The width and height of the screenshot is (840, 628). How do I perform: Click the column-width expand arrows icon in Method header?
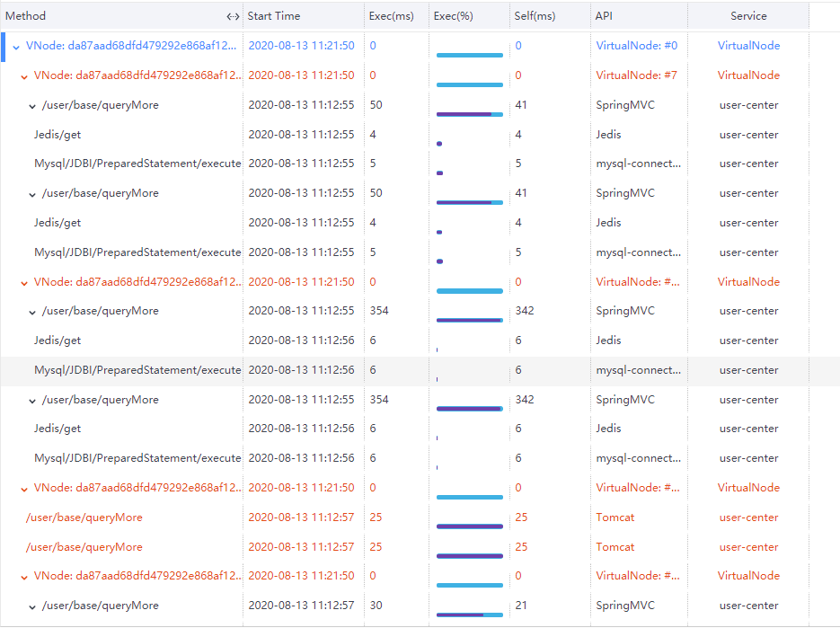[233, 16]
